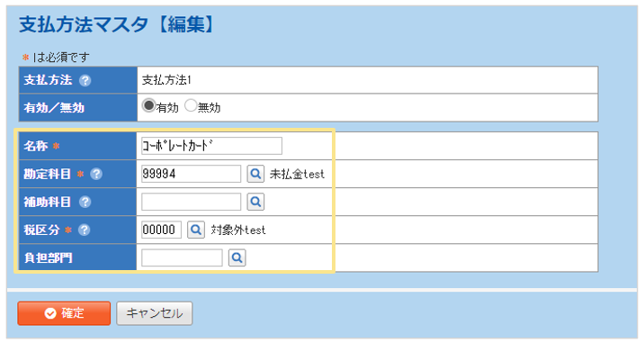The width and height of the screenshot is (644, 343).
Task: Open help icon beside 税区分 label
Action: [x=85, y=230]
